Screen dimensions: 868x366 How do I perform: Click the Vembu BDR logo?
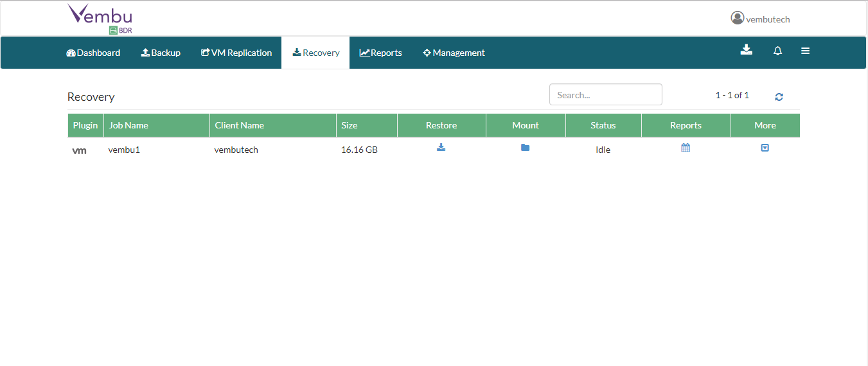point(100,19)
